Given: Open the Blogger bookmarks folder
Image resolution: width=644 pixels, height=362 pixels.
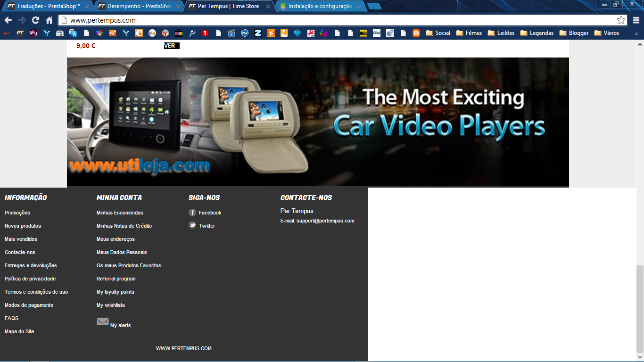Looking at the screenshot, I should click(x=574, y=33).
